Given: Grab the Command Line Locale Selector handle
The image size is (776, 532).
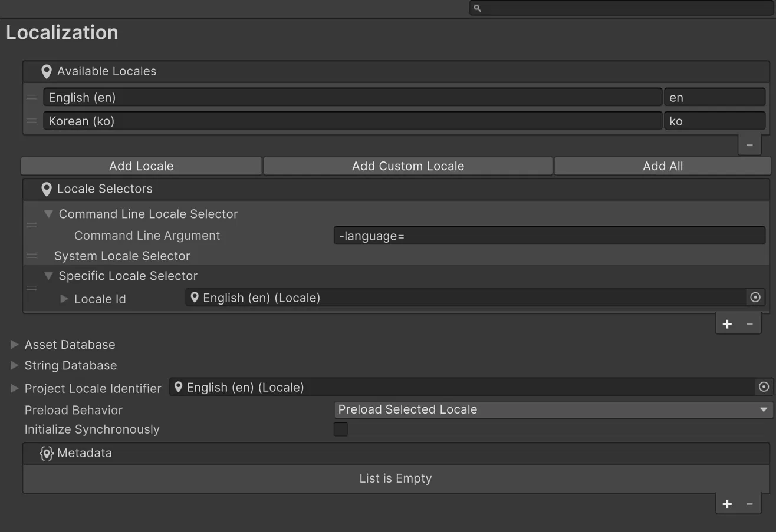Looking at the screenshot, I should click(x=32, y=224).
